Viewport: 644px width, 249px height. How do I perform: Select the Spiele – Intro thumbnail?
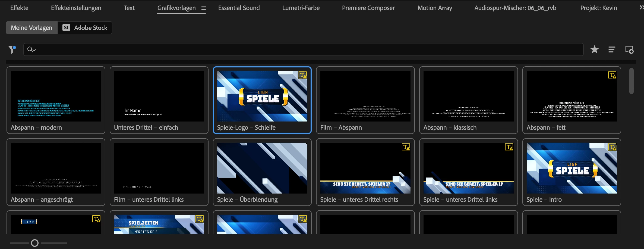tap(572, 168)
